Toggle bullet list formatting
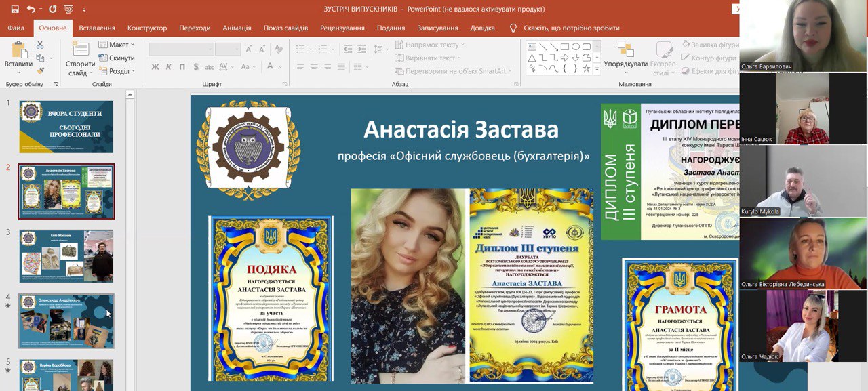Screen dimensions: 868x391 tap(299, 49)
